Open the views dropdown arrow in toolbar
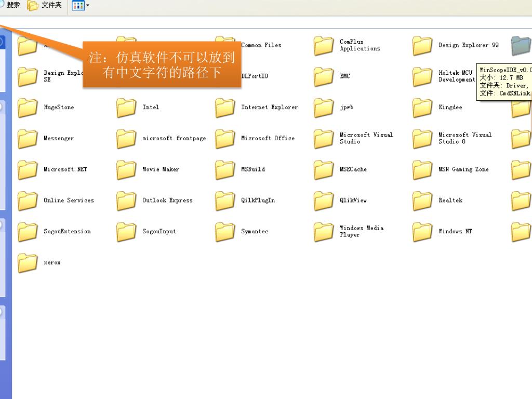Viewport: 532px width, 399px height. (x=87, y=5)
